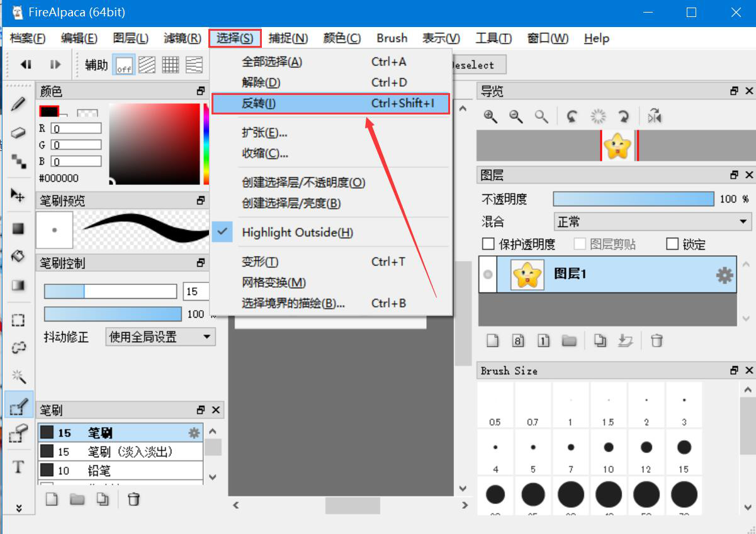Select the Dot tool with pixel squares
Viewport: 756px width, 534px height.
[x=18, y=160]
